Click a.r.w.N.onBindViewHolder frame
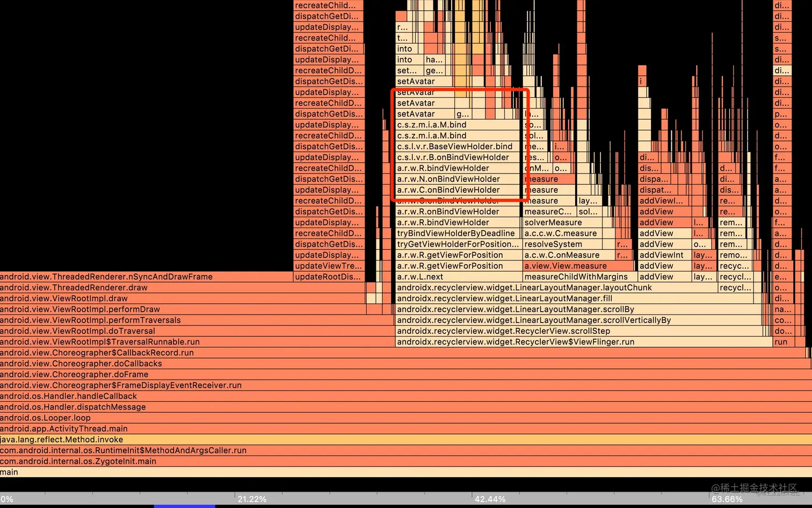Viewport: 812px width, 508px height. tap(458, 179)
